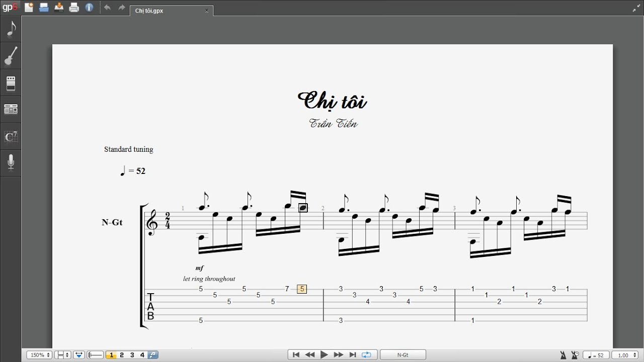
Task: Print the score
Action: pyautogui.click(x=74, y=8)
